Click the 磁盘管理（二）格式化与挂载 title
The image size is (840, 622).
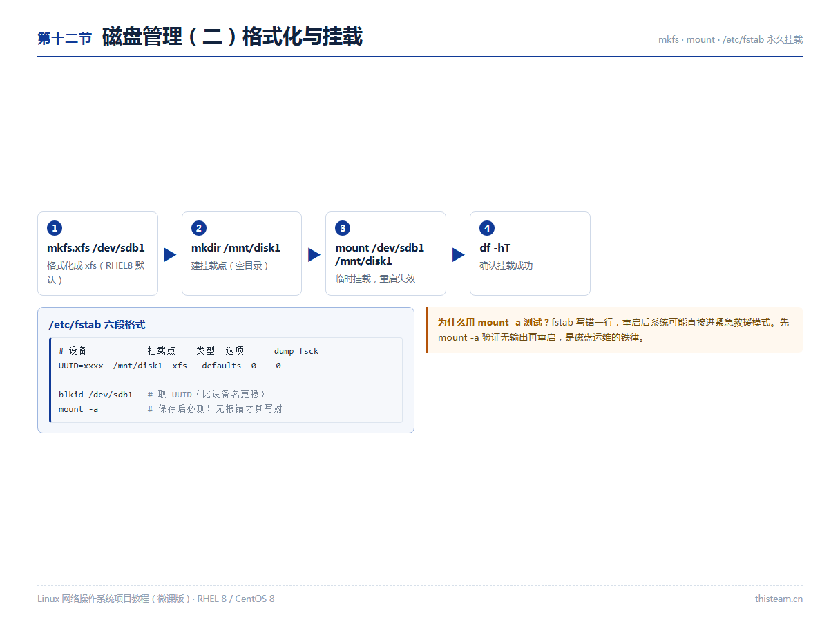pos(232,37)
